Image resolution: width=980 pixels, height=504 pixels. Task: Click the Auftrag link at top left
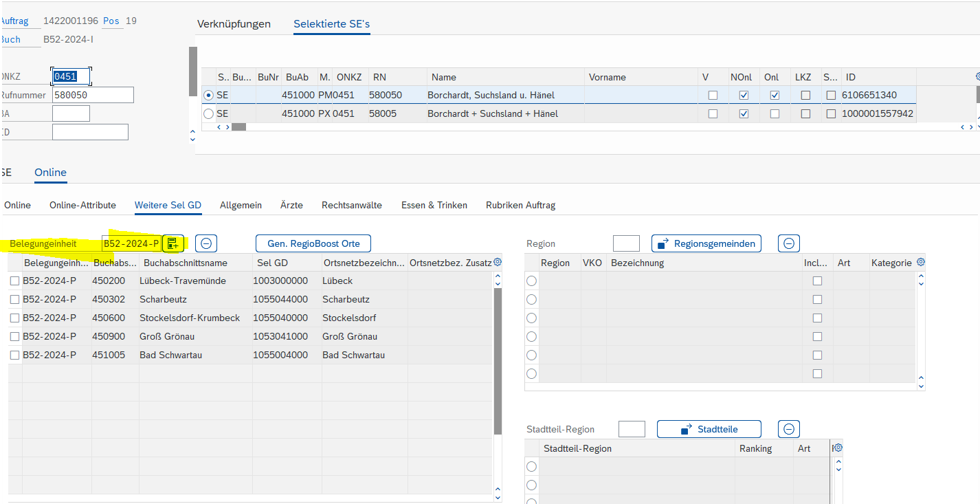pos(14,21)
